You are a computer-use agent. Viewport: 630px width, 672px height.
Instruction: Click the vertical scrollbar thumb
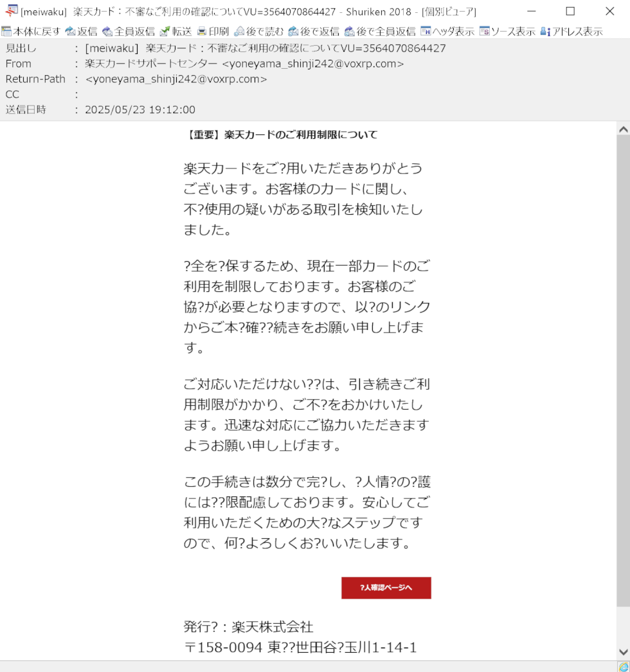[624, 371]
